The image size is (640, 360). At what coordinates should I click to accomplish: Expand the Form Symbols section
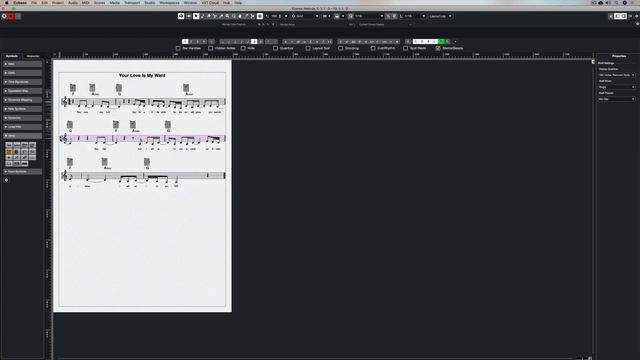(x=22, y=172)
